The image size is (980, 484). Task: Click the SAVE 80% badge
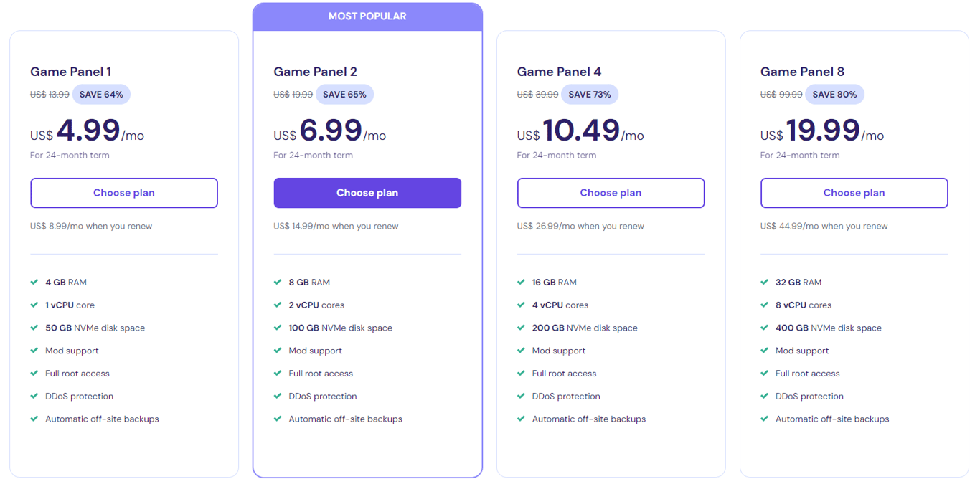834,94
